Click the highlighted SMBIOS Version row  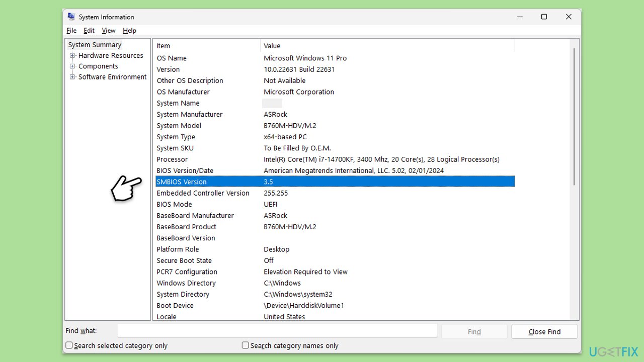click(x=335, y=182)
